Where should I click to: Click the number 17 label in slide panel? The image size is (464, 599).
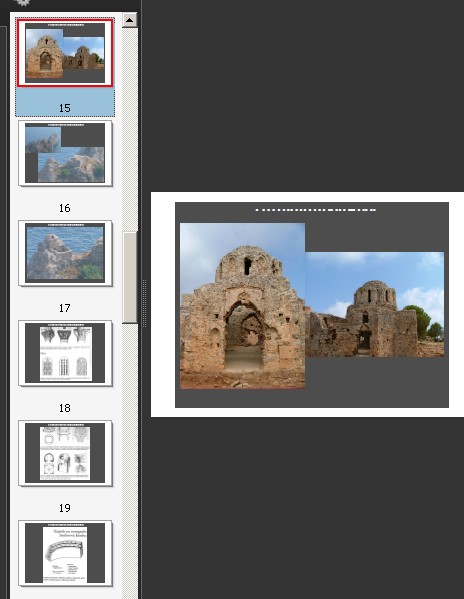(x=65, y=308)
